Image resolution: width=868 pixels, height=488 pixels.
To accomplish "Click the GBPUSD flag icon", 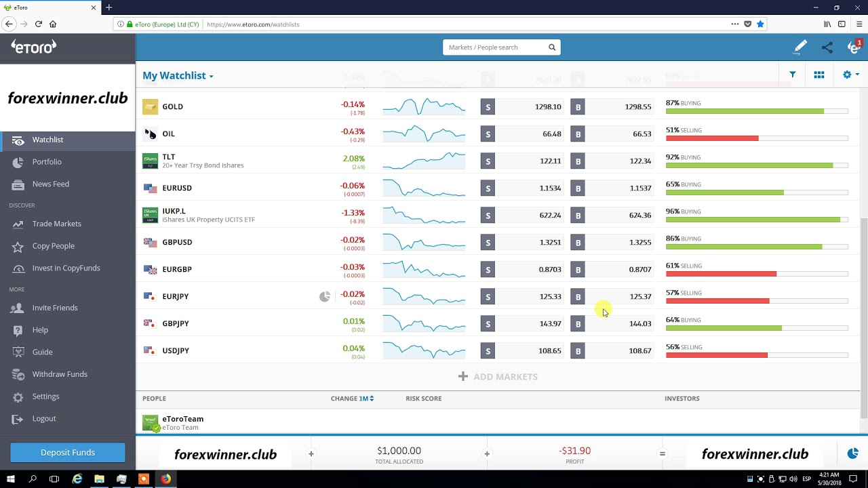I will pyautogui.click(x=150, y=242).
